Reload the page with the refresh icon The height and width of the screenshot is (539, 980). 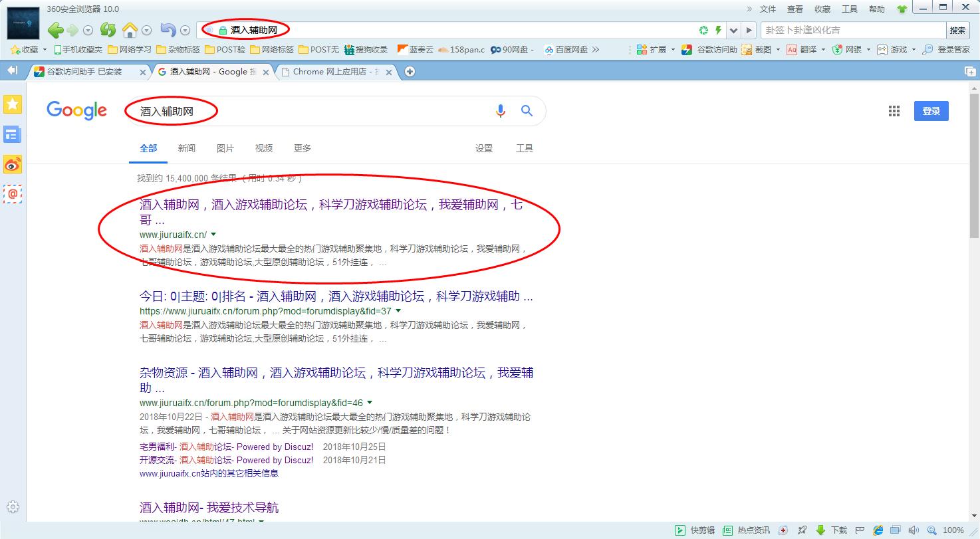[108, 30]
